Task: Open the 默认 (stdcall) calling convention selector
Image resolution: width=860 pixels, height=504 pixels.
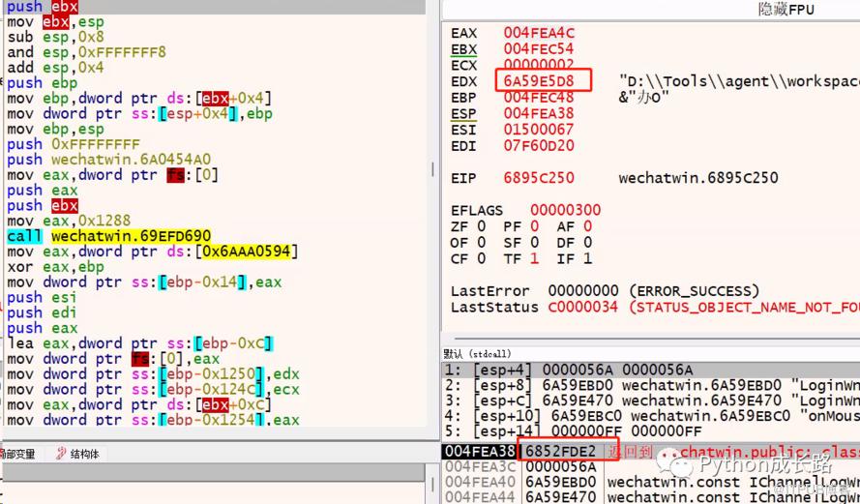Action: (477, 354)
